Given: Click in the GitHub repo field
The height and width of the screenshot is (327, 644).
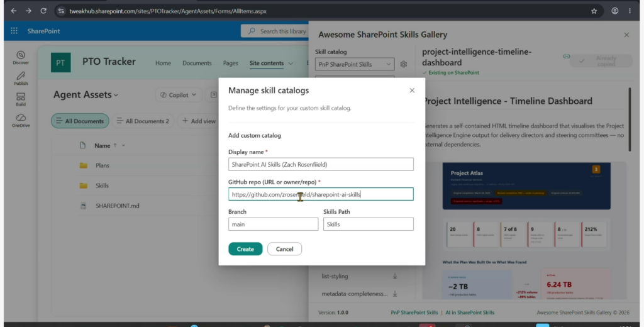Looking at the screenshot, I should (x=321, y=194).
